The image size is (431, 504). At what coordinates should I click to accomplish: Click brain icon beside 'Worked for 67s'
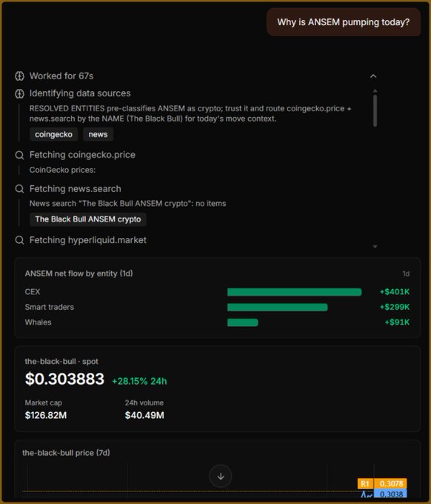[x=19, y=76]
